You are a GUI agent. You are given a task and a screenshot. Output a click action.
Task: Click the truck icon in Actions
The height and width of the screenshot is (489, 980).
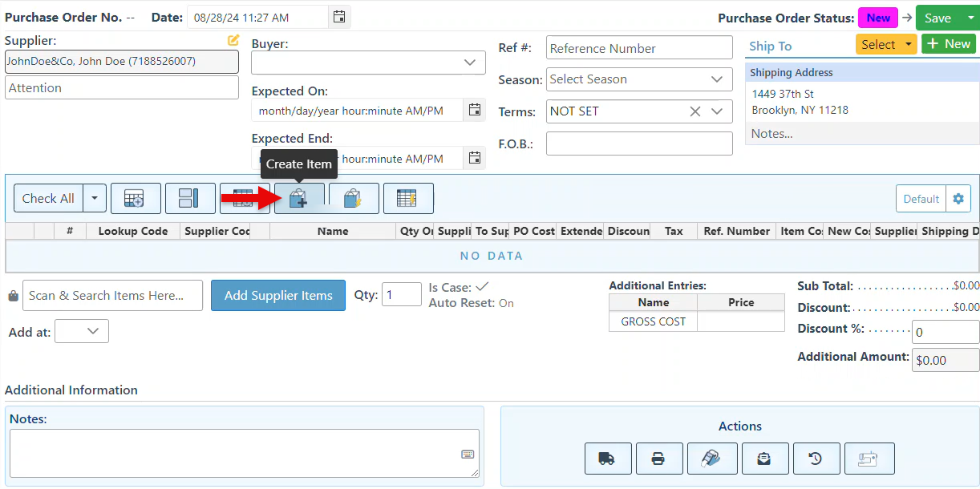coord(608,459)
